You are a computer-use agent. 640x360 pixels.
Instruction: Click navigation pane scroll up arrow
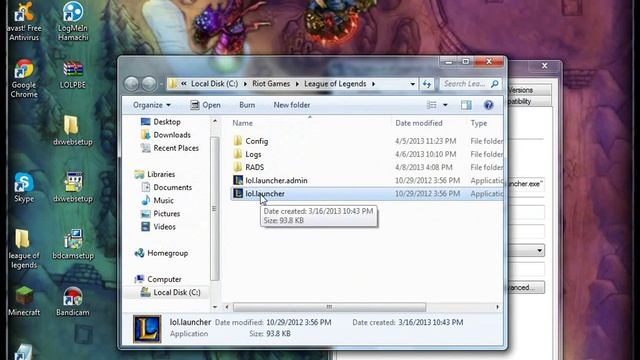click(x=215, y=121)
